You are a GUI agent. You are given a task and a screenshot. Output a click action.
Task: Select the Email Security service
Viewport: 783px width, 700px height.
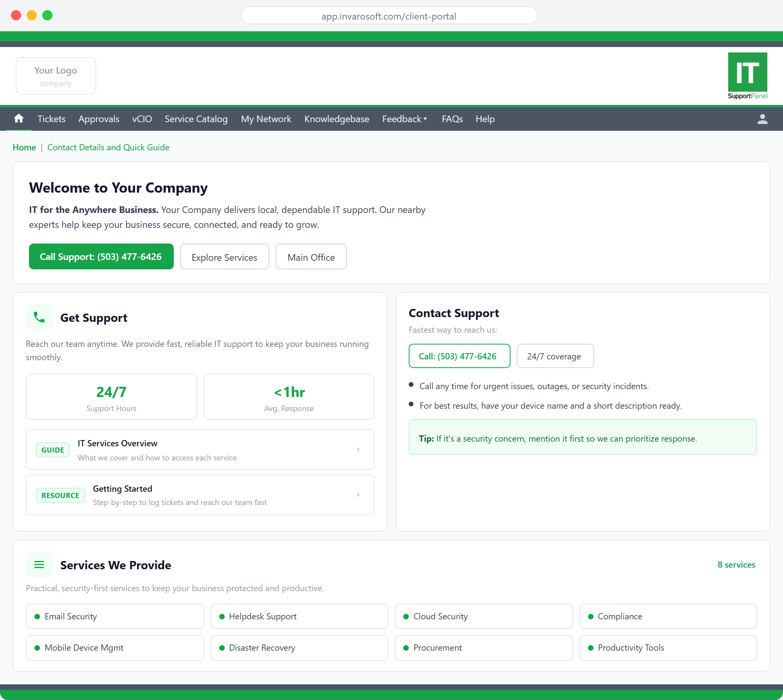[x=115, y=616]
